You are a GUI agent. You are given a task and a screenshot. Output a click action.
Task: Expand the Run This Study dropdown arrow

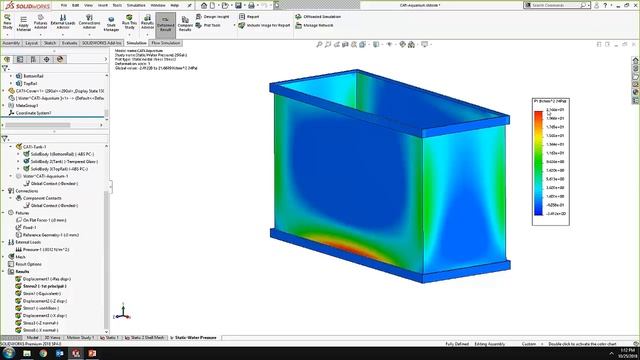tap(129, 34)
